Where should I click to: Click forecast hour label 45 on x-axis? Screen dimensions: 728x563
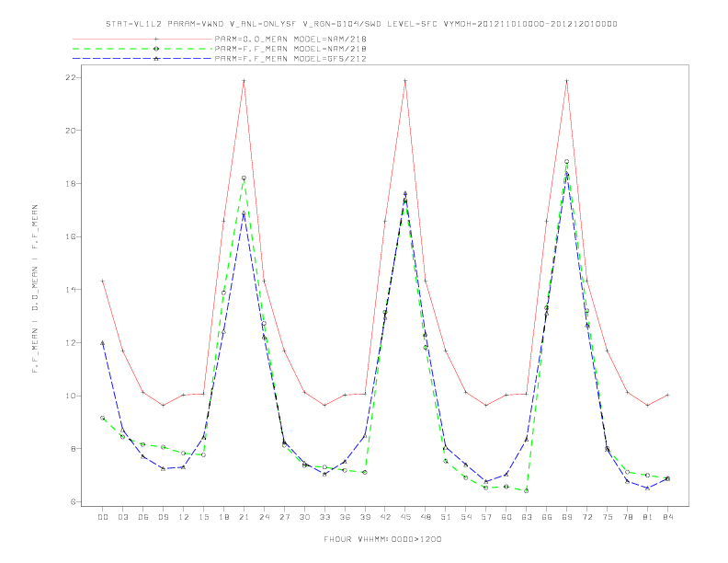click(x=405, y=517)
